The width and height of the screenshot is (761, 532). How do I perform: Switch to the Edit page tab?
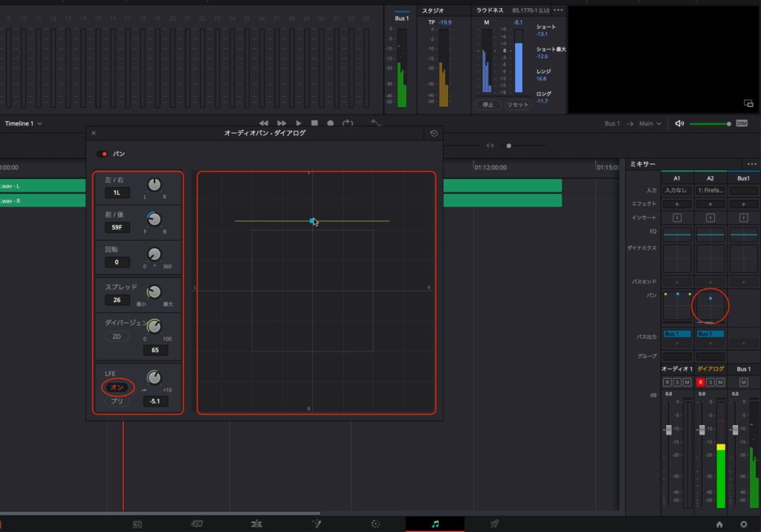coord(256,523)
